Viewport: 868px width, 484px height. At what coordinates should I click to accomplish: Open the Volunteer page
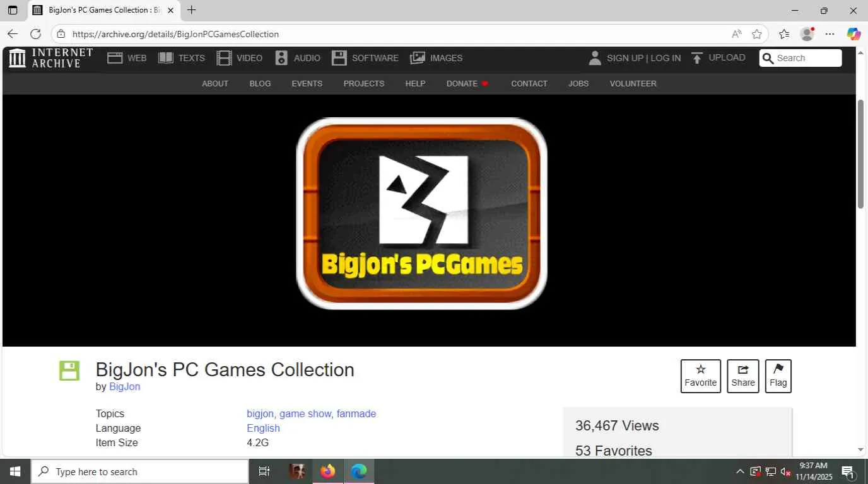click(633, 83)
